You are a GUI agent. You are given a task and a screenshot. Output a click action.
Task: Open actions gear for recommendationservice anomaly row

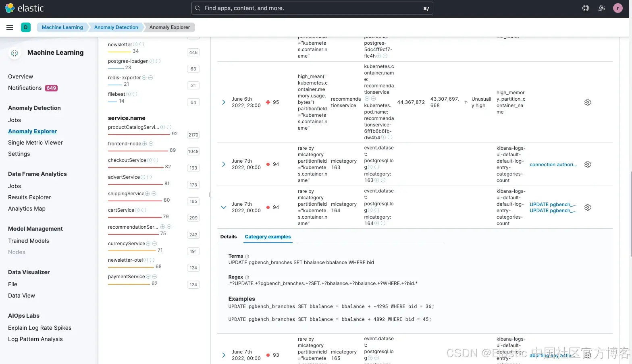[588, 102]
